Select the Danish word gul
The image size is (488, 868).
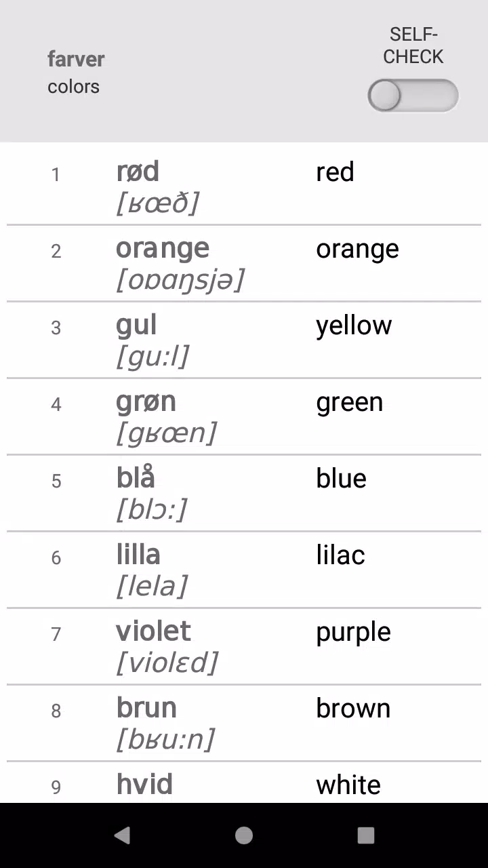pos(136,325)
